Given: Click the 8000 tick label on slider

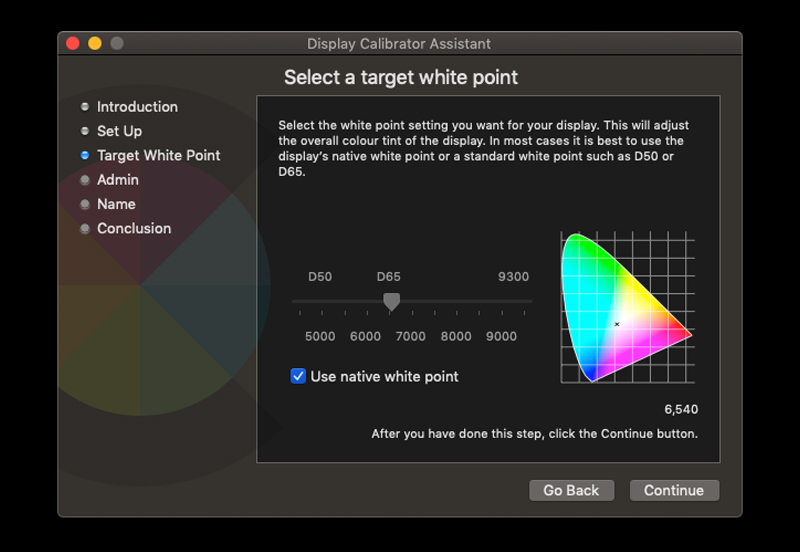Looking at the screenshot, I should (x=456, y=336).
